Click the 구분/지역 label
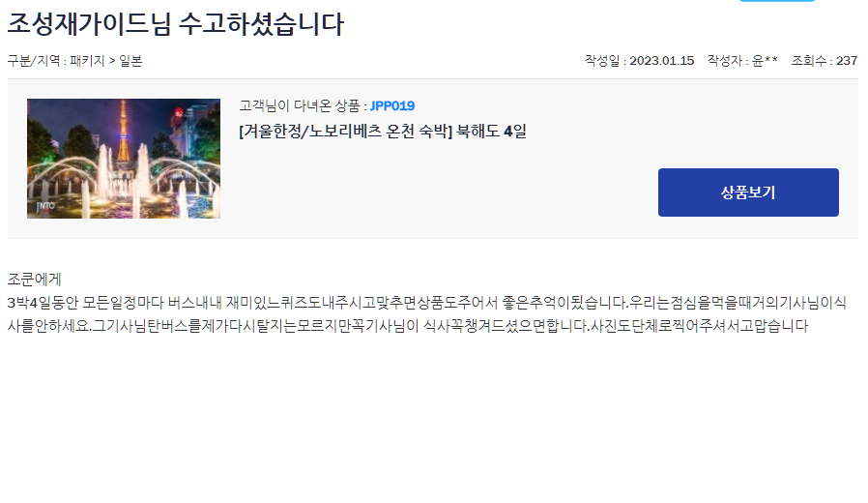868x503 pixels. coord(34,61)
